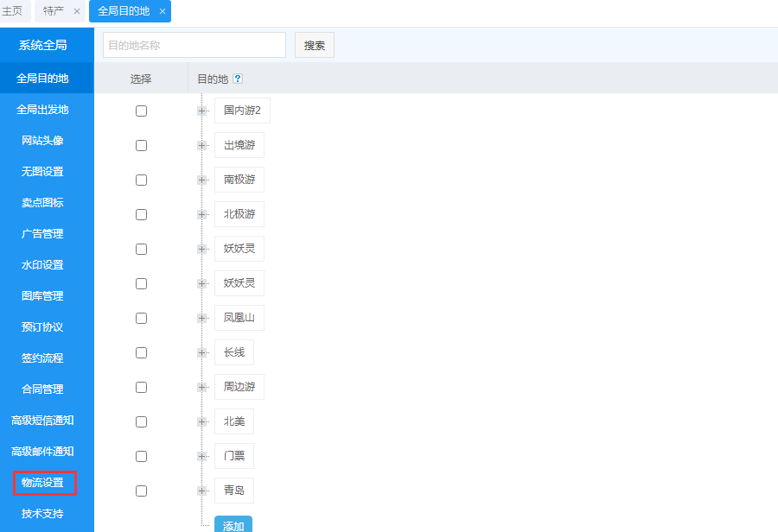Expand the 青岛 destination node
Viewport: 778px width, 532px height.
201,491
